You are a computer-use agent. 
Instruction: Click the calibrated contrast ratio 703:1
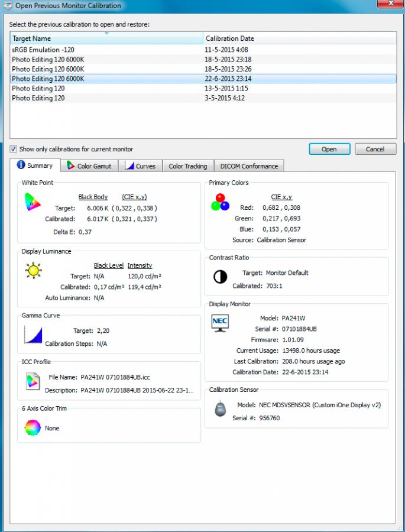274,286
